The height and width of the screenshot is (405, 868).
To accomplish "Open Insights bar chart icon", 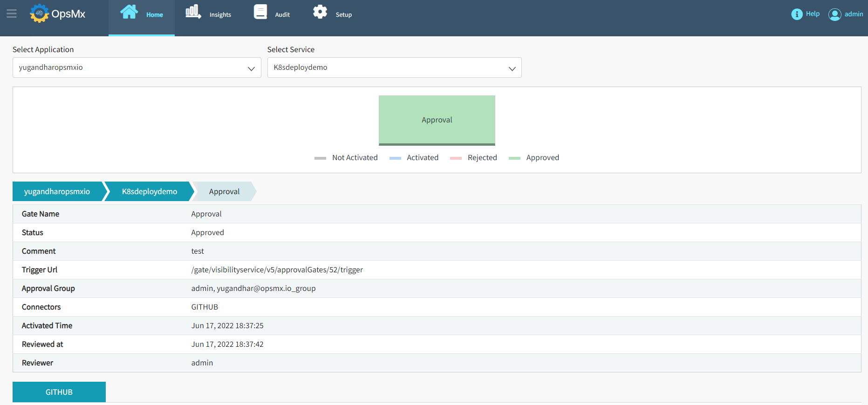I will (193, 12).
